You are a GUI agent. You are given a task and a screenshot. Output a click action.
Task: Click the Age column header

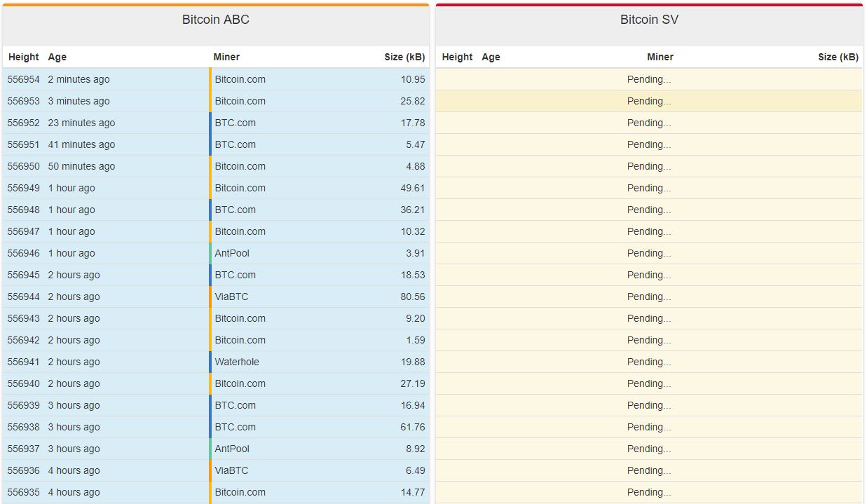coord(57,57)
